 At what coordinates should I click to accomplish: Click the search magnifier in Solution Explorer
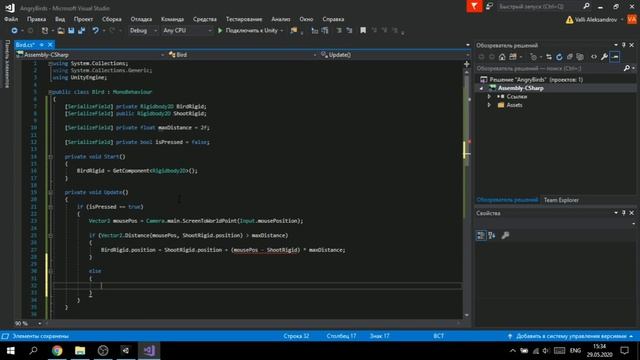[x=627, y=68]
